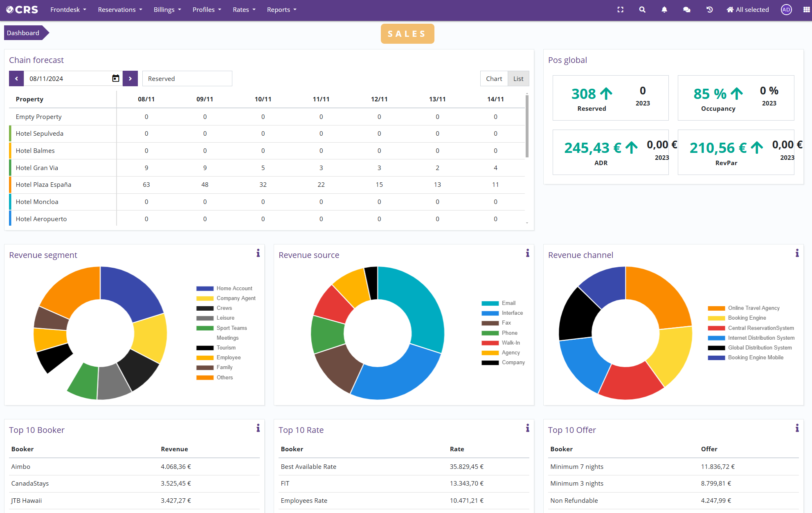Click the fullscreen expand icon
Screen dimensions: 812x513
[x=620, y=10]
